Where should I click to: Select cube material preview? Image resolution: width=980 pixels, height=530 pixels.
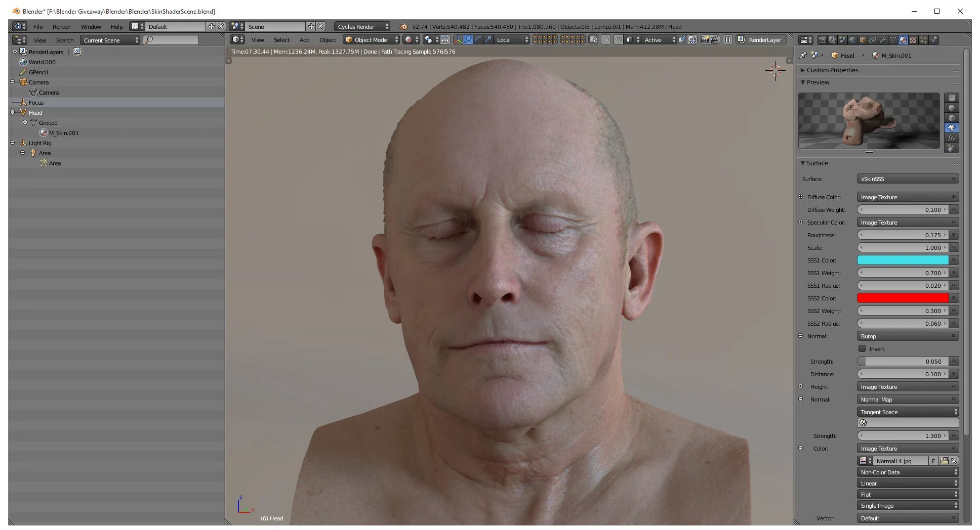coord(952,118)
